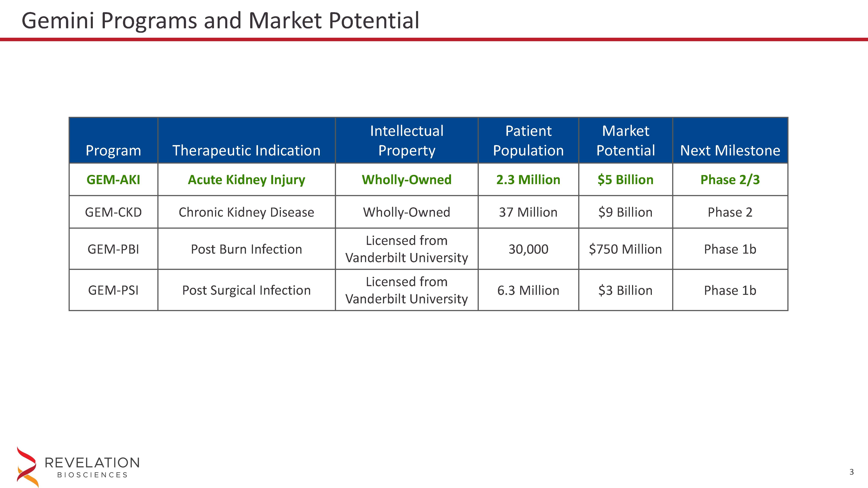Click the Patient Population header cell

pyautogui.click(x=528, y=140)
